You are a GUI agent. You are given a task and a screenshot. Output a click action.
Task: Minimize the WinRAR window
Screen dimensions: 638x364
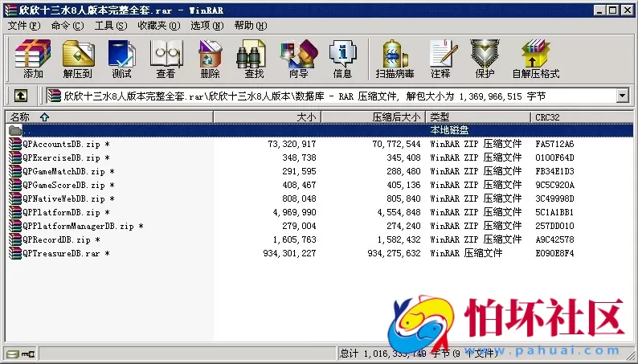(599, 10)
